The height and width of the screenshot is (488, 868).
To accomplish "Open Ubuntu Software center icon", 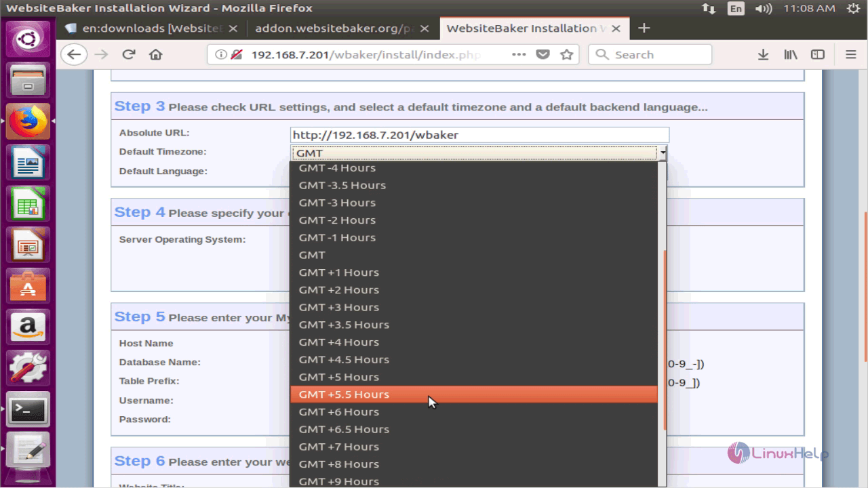I will [28, 287].
